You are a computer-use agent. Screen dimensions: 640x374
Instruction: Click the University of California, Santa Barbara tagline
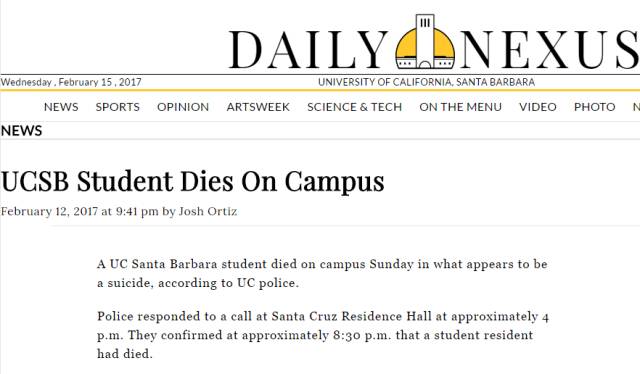click(426, 82)
